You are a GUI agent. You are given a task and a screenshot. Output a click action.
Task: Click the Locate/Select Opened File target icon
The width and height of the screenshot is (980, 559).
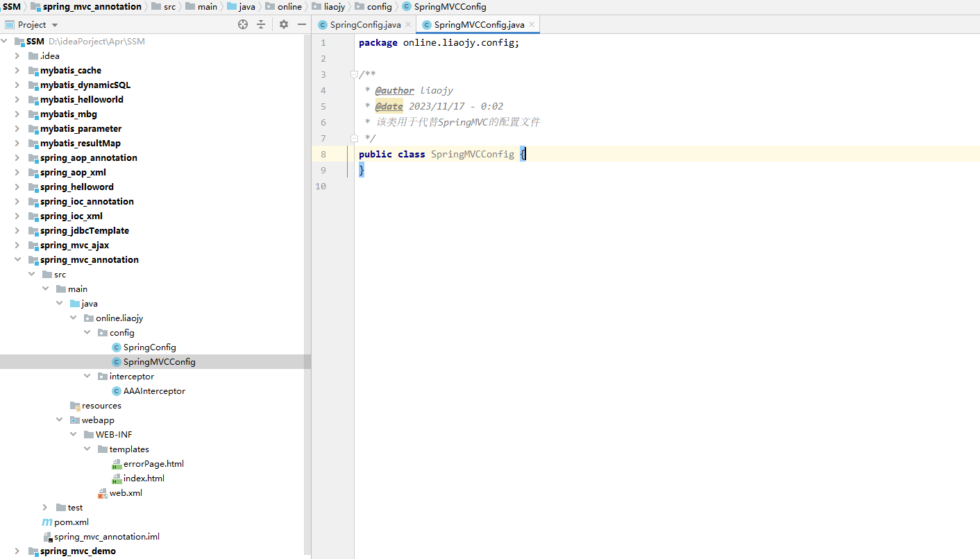243,24
